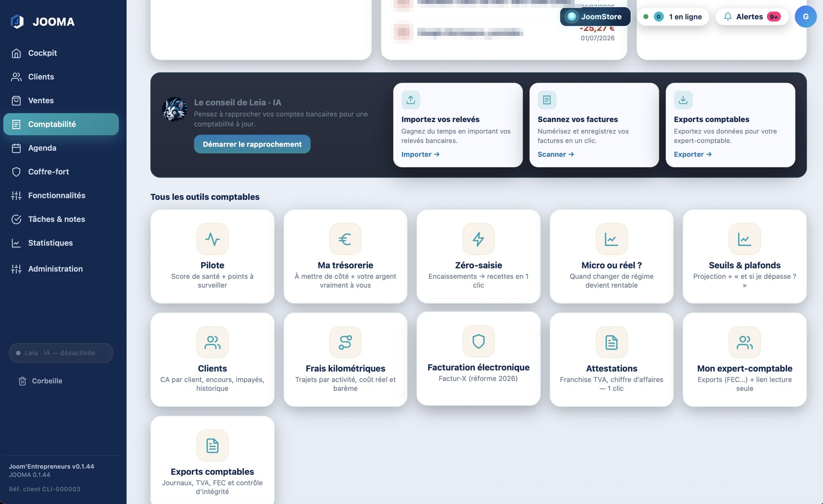Click the Mon expert-comptable title
Screen dimensions: 823x504
(x=744, y=369)
